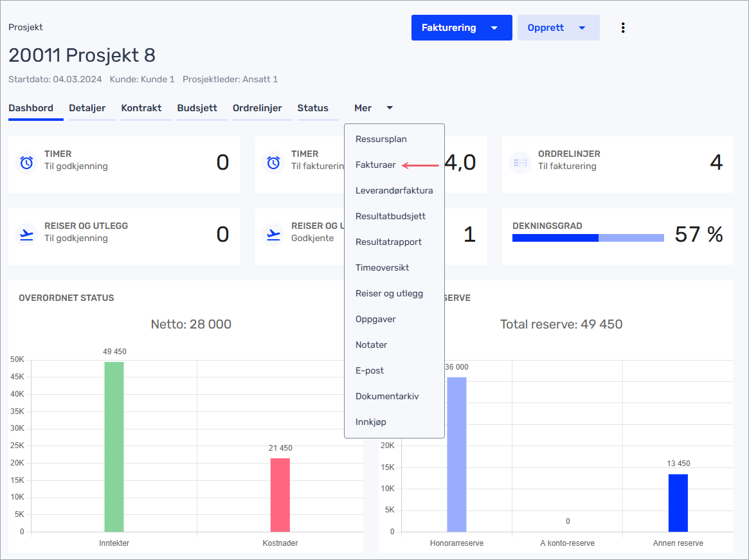Collapse the Mer dropdown menu
The width and height of the screenshot is (749, 560).
point(373,108)
